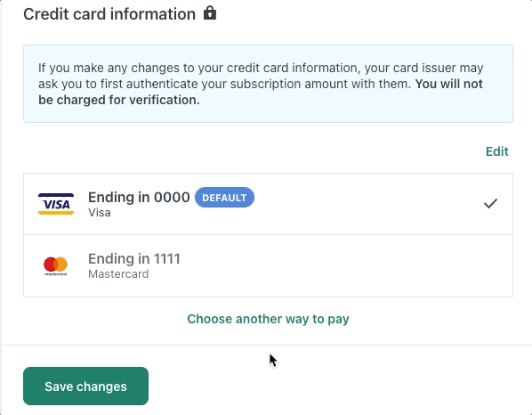Click the bold 'You will not' text
532x415 pixels.
pos(448,84)
